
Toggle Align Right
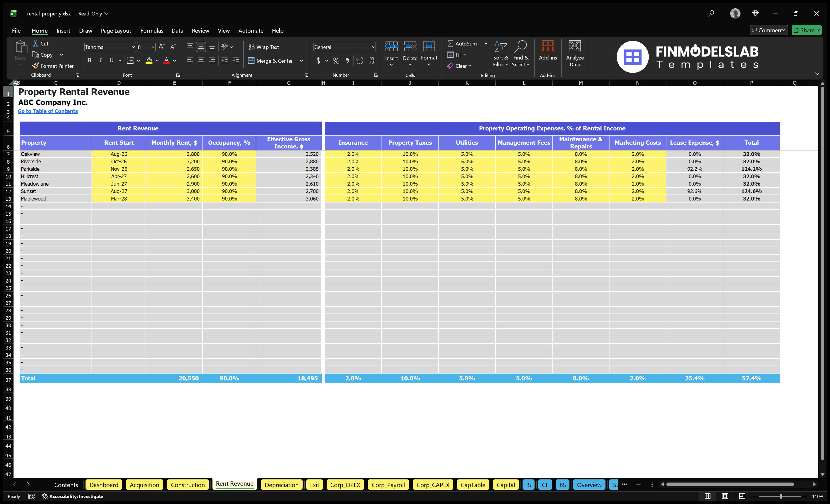click(212, 61)
